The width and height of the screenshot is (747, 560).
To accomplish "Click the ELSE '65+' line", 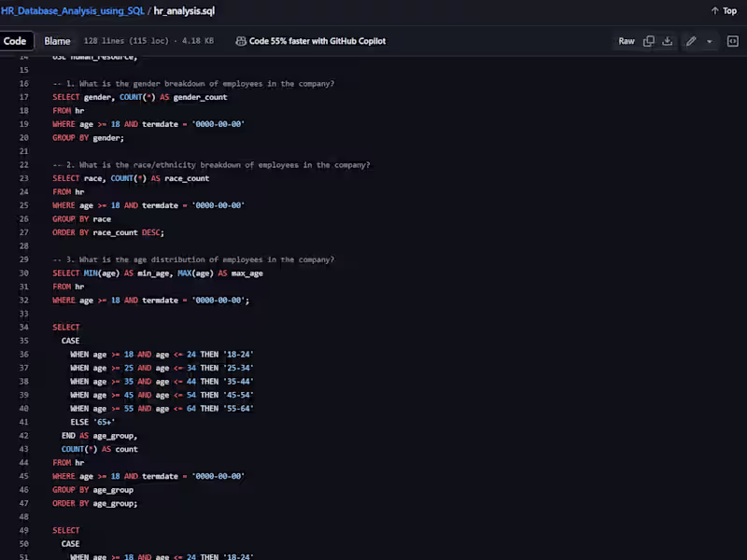I will click(92, 422).
